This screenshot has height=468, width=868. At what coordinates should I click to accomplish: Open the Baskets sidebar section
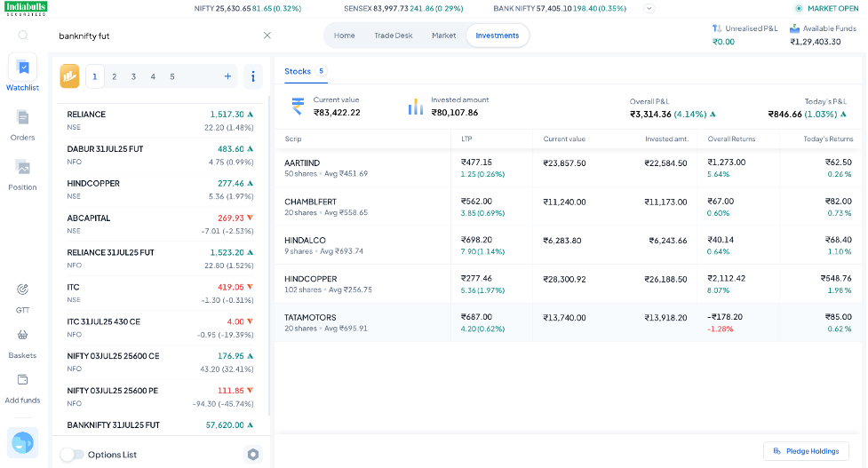(23, 344)
